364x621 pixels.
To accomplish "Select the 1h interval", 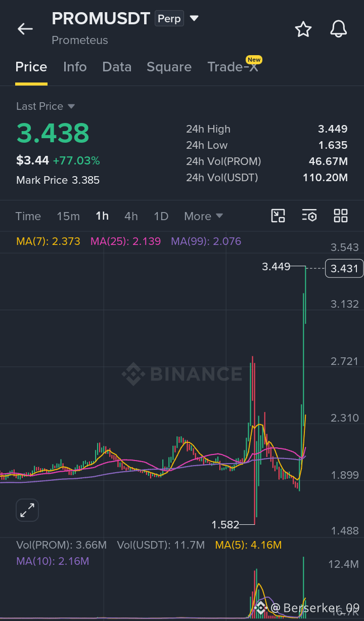I will [102, 216].
